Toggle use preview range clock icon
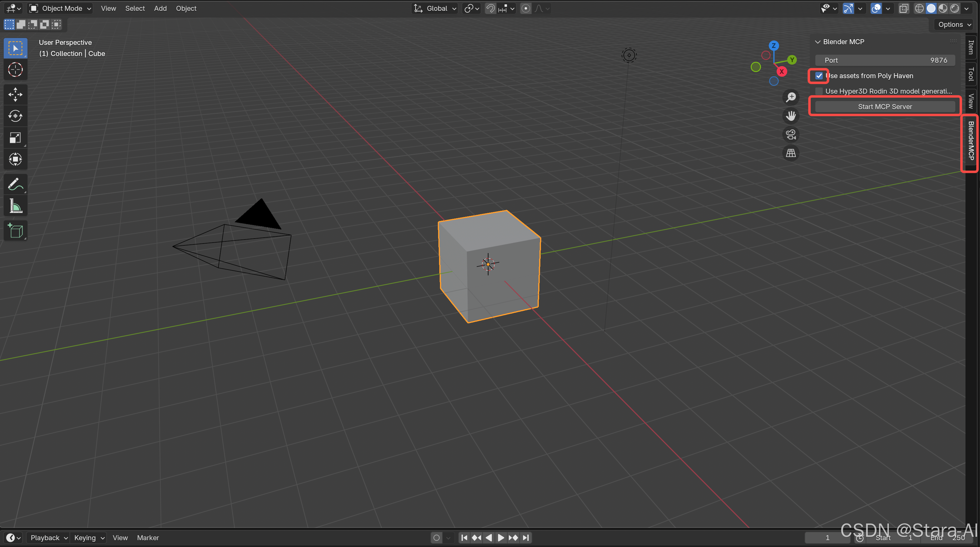Viewport: 980px width, 547px height. pos(860,537)
